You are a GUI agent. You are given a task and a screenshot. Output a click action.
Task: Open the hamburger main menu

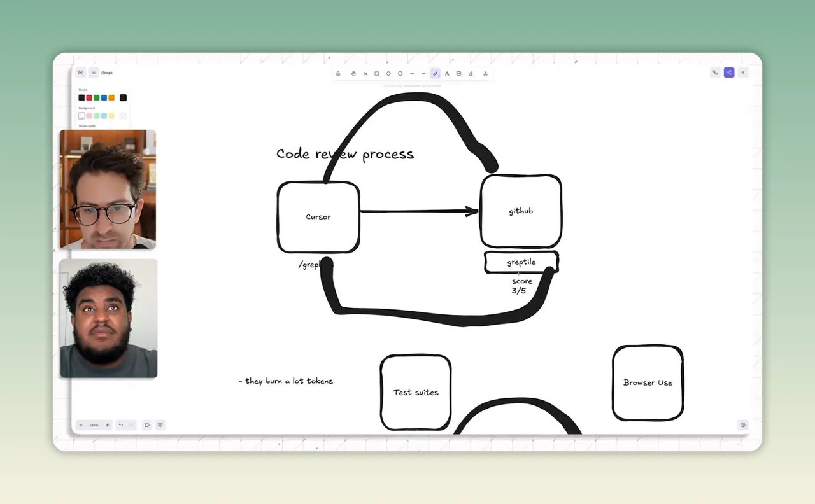94,73
